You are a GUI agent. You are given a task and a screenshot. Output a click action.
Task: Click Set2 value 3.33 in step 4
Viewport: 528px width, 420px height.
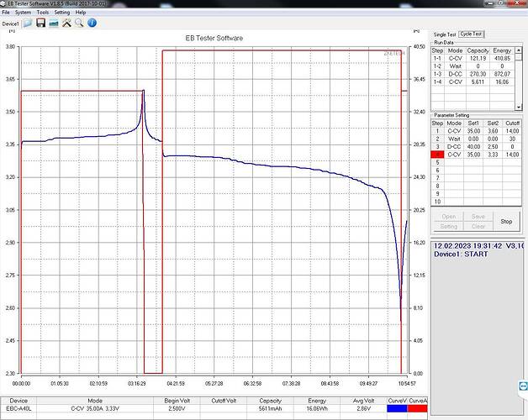(493, 155)
